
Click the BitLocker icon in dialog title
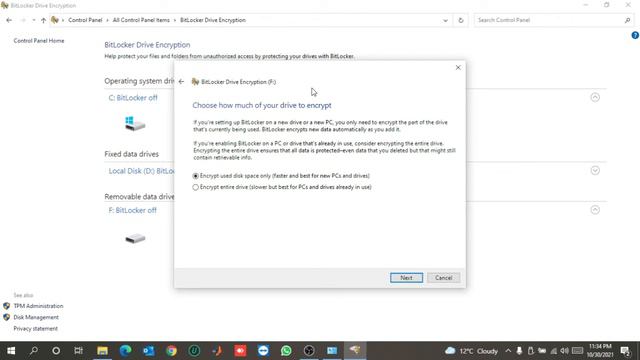click(196, 82)
